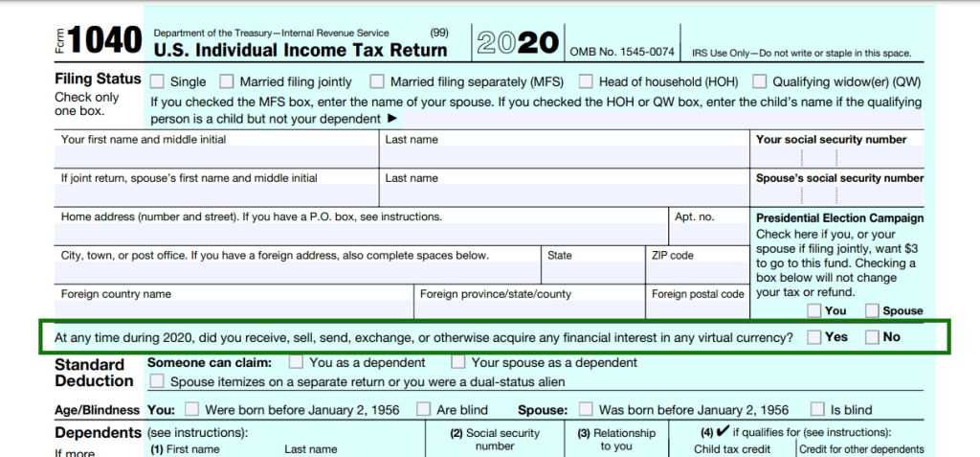Image resolution: width=980 pixels, height=457 pixels.
Task: Click the (2) Social security number column header
Action: pos(495,440)
